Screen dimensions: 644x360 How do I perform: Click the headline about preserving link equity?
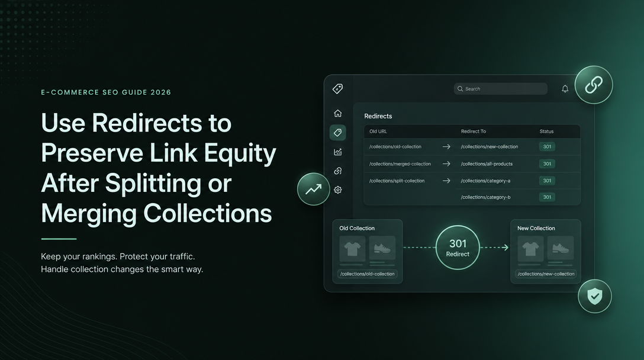click(159, 168)
